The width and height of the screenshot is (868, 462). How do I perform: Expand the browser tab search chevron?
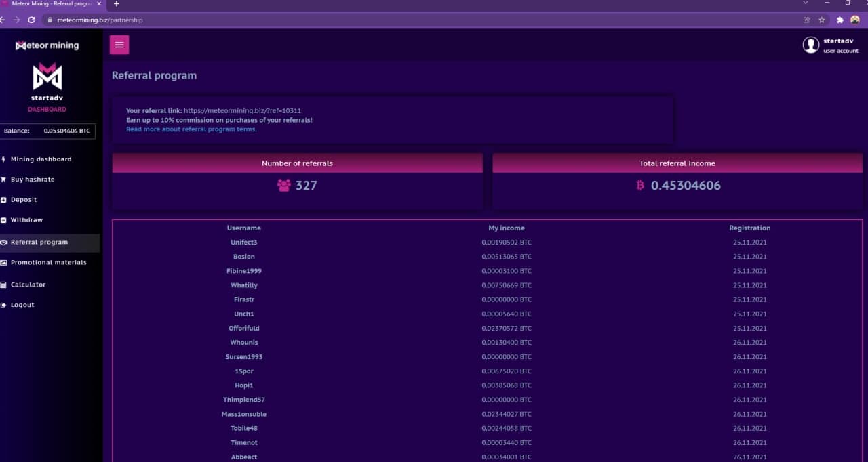pyautogui.click(x=805, y=3)
